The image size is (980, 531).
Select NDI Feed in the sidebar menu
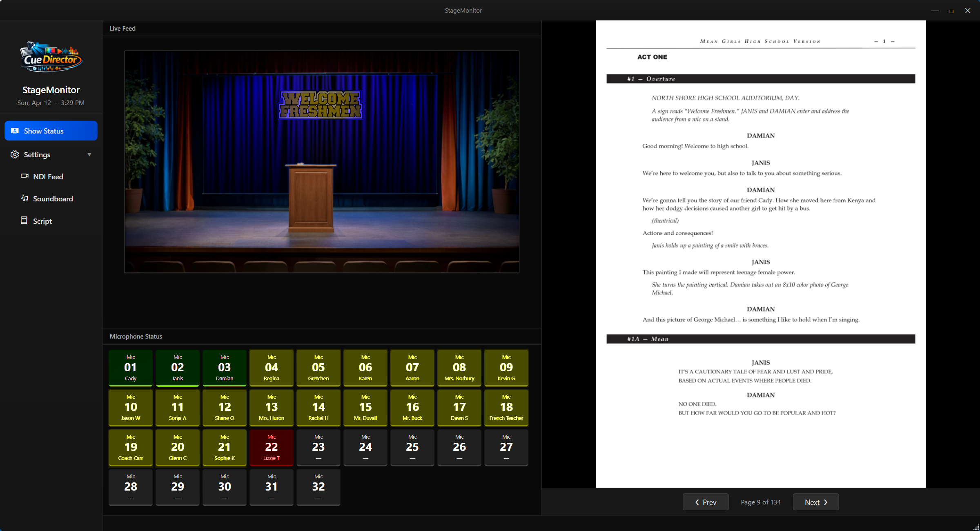pyautogui.click(x=48, y=176)
